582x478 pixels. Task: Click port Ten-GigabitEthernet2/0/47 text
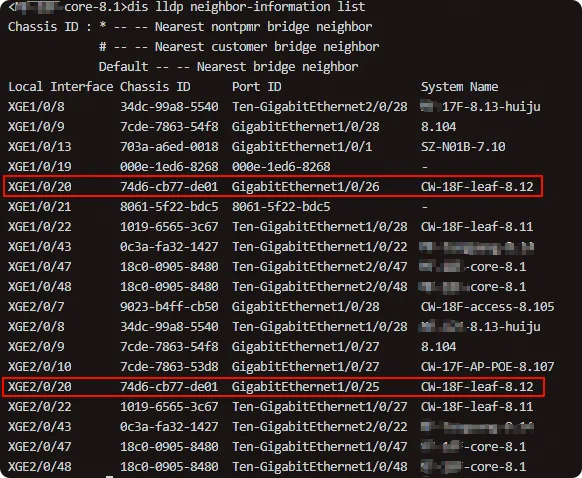coord(320,267)
